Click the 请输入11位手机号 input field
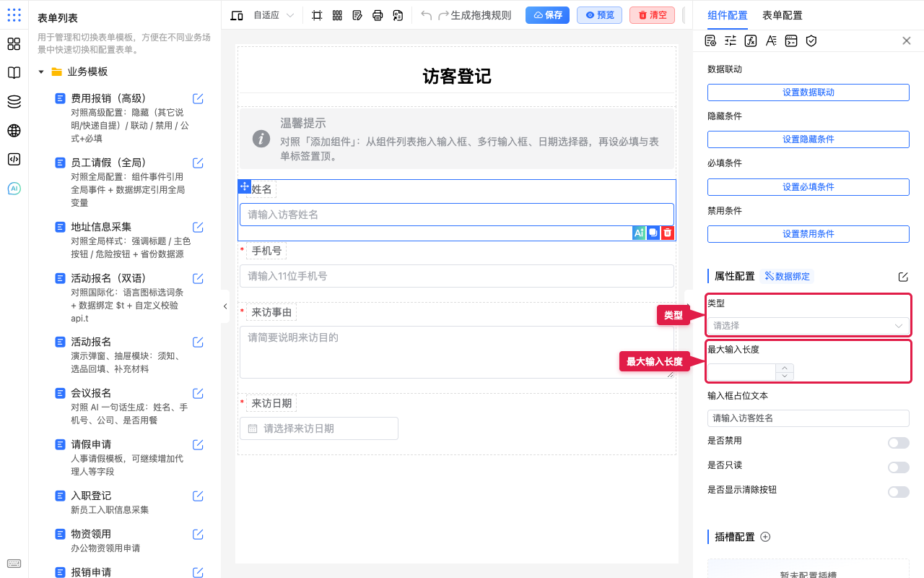Screen dimensions: 924x578 coord(457,276)
